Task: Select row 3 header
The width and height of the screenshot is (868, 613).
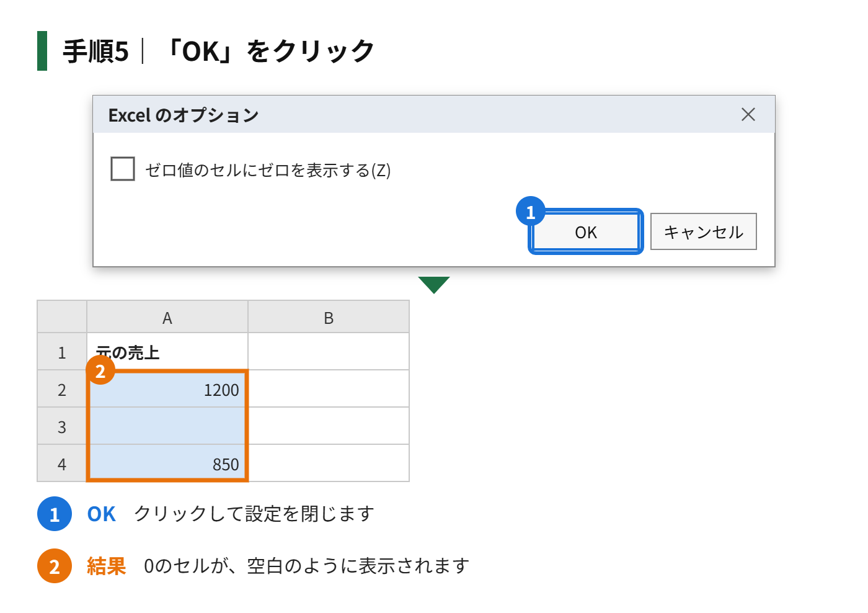Action: click(62, 426)
